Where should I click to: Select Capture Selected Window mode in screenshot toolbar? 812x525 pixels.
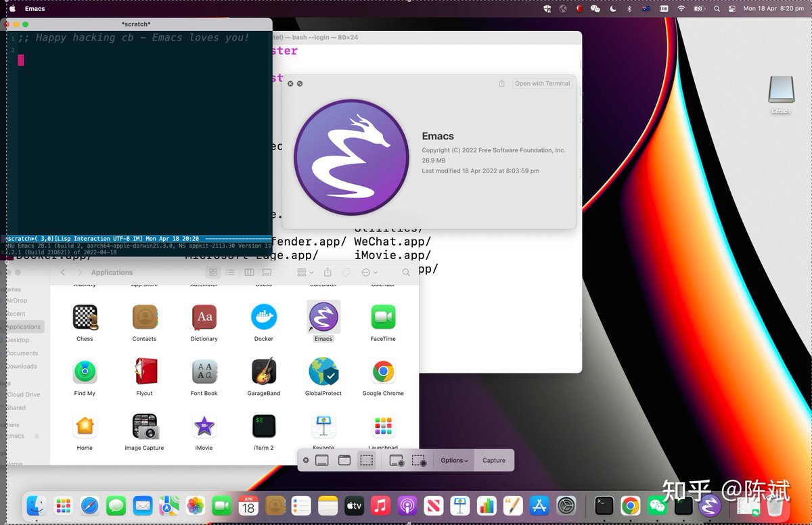tap(344, 460)
